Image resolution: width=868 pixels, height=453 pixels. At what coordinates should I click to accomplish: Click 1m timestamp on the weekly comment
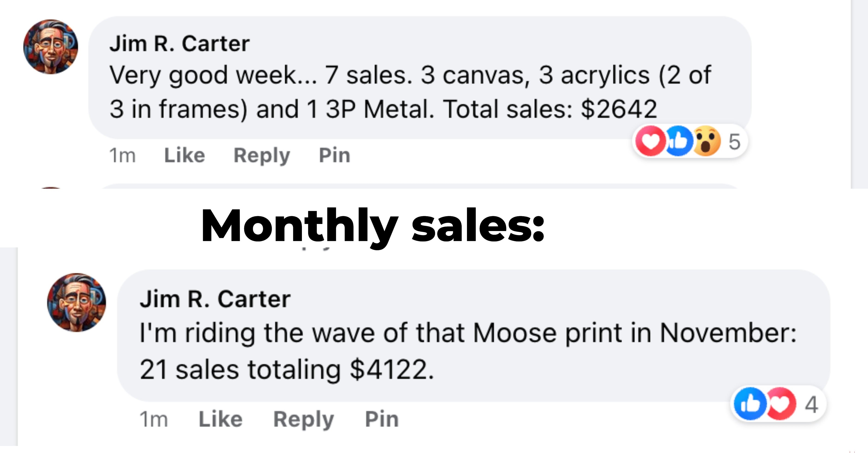click(x=122, y=156)
